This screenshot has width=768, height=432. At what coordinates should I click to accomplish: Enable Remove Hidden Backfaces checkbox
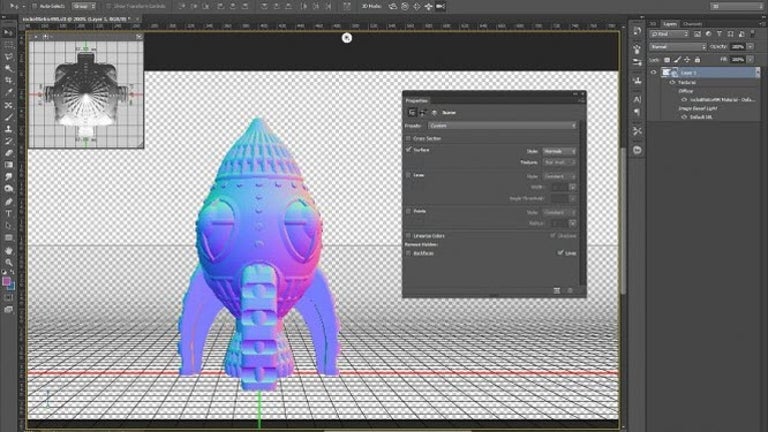pos(408,253)
